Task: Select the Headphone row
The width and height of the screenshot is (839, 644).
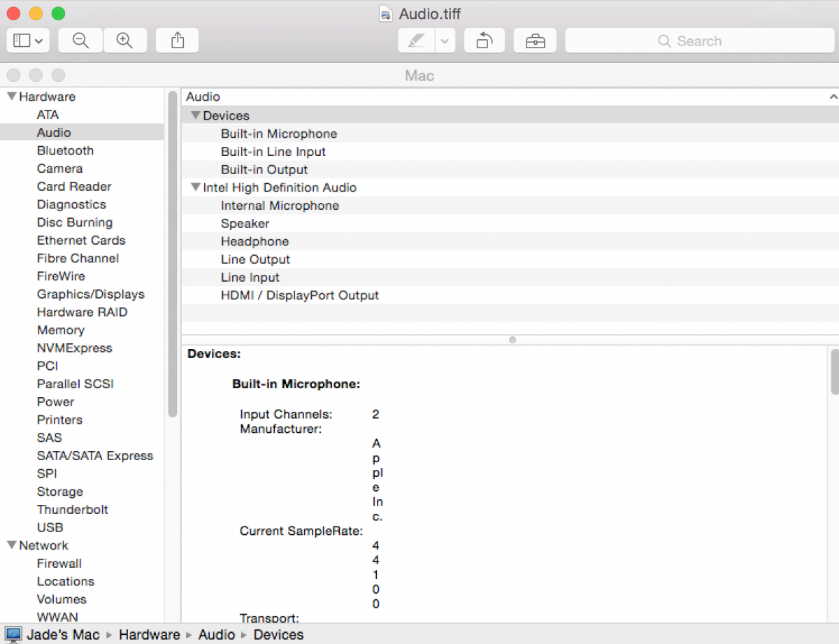Action: click(510, 241)
